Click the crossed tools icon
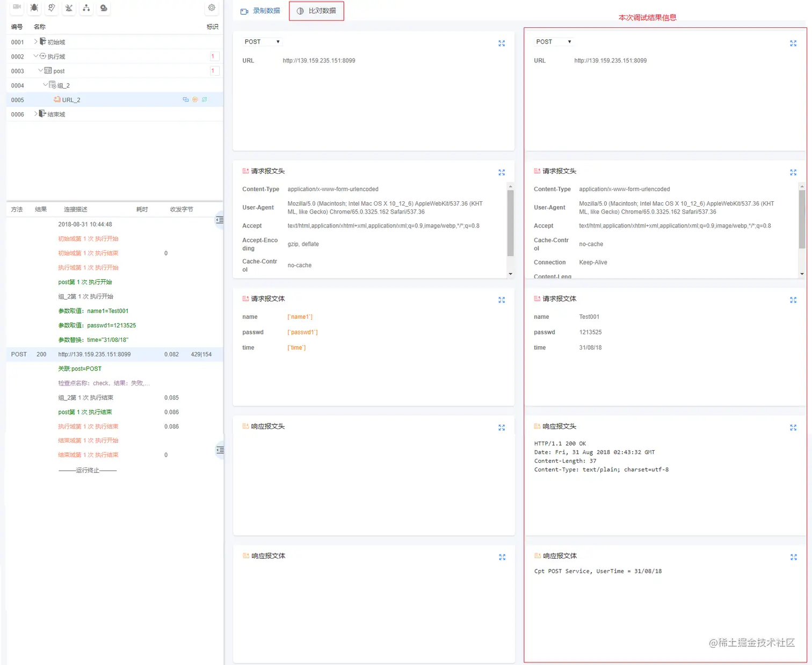Image resolution: width=812 pixels, height=665 pixels. click(69, 8)
